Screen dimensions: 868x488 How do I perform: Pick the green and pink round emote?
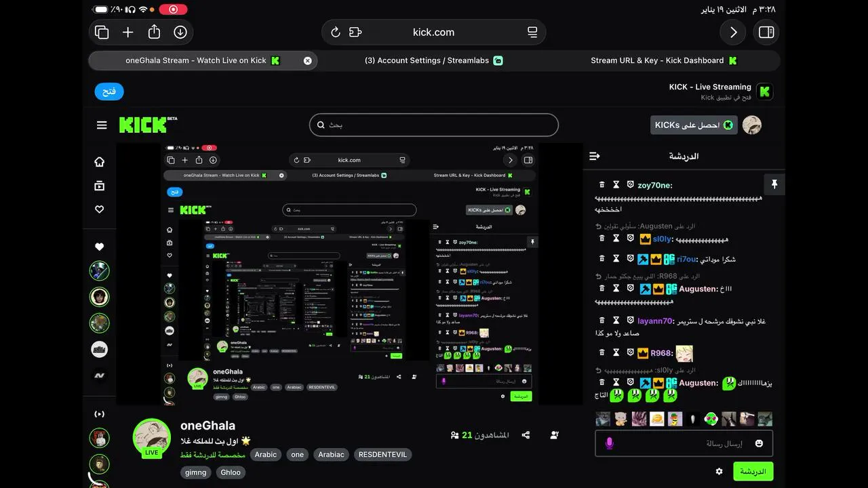711,419
